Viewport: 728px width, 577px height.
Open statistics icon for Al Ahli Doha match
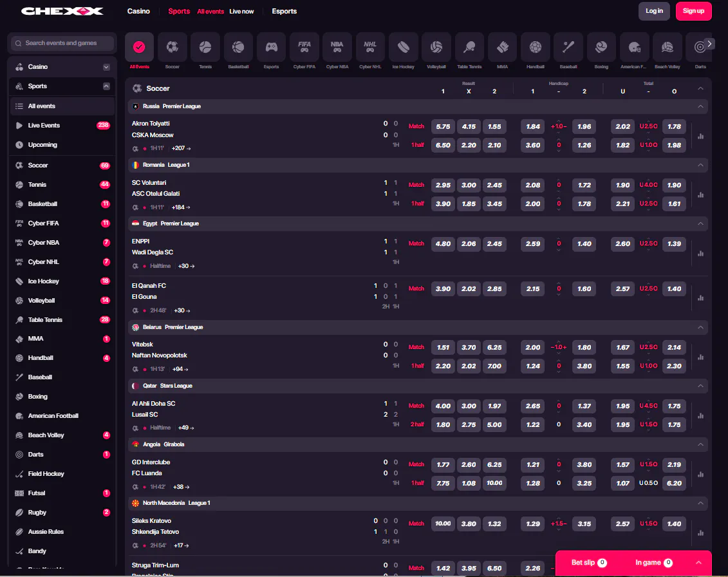point(700,415)
